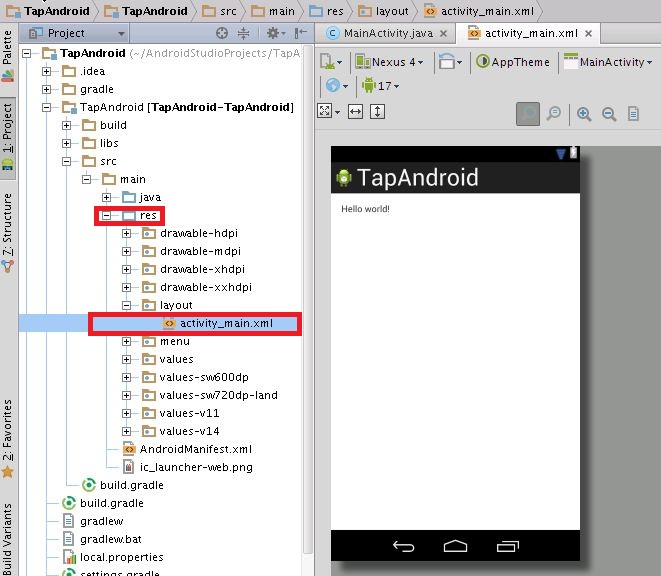Click the main breadcrumb in navigation bar

click(x=273, y=11)
